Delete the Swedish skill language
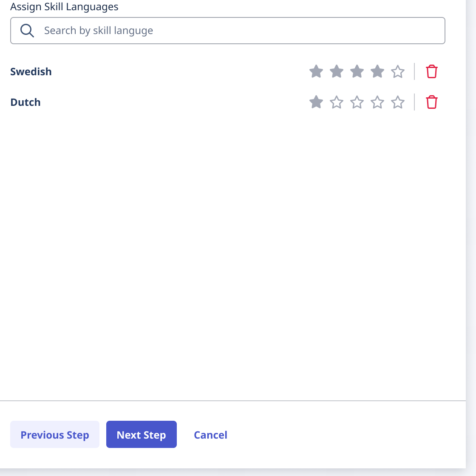The width and height of the screenshot is (476, 476). click(x=431, y=72)
